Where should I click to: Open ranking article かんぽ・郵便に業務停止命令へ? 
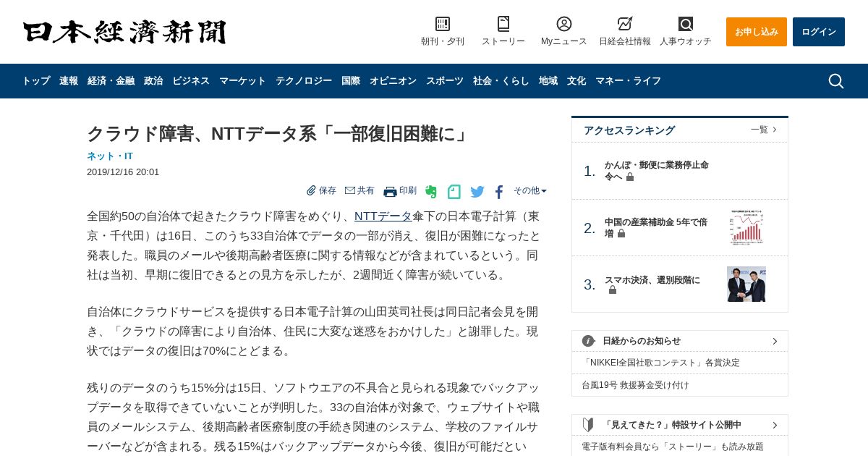tap(657, 170)
